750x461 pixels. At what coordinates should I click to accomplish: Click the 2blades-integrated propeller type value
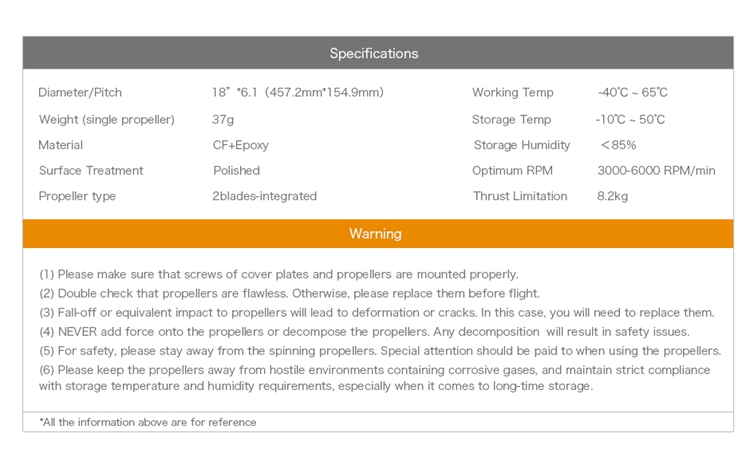[x=264, y=196]
